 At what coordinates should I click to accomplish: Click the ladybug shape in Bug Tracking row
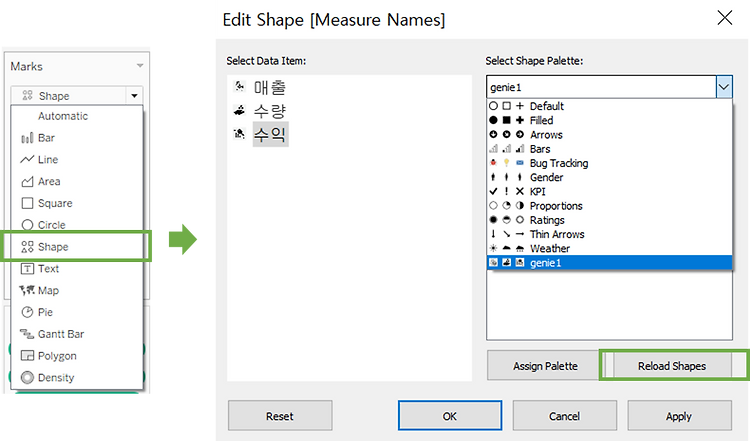click(x=493, y=163)
